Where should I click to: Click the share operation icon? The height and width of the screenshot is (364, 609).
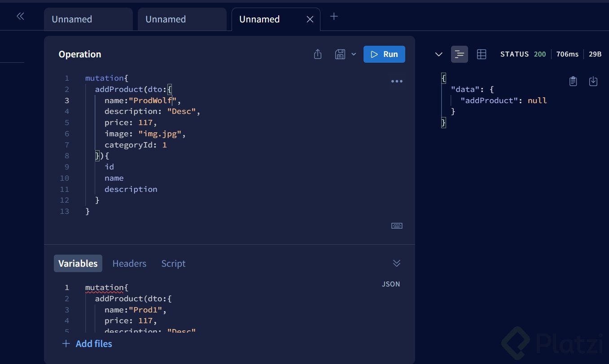(x=318, y=54)
